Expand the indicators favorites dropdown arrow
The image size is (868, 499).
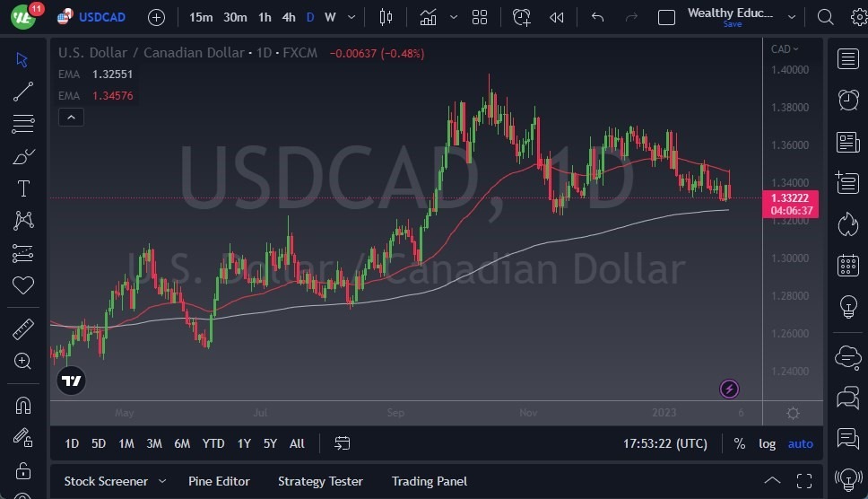click(454, 18)
